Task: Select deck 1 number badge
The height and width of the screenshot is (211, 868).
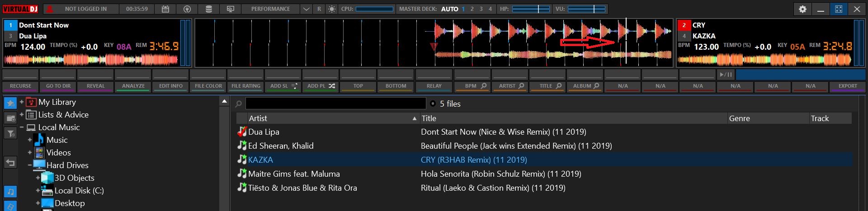Action: point(10,25)
